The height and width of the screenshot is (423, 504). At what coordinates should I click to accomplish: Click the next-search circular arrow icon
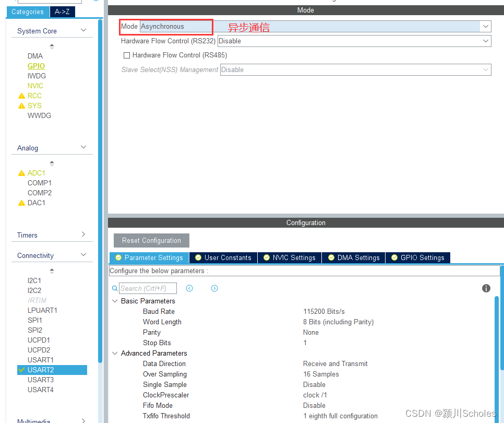point(214,288)
